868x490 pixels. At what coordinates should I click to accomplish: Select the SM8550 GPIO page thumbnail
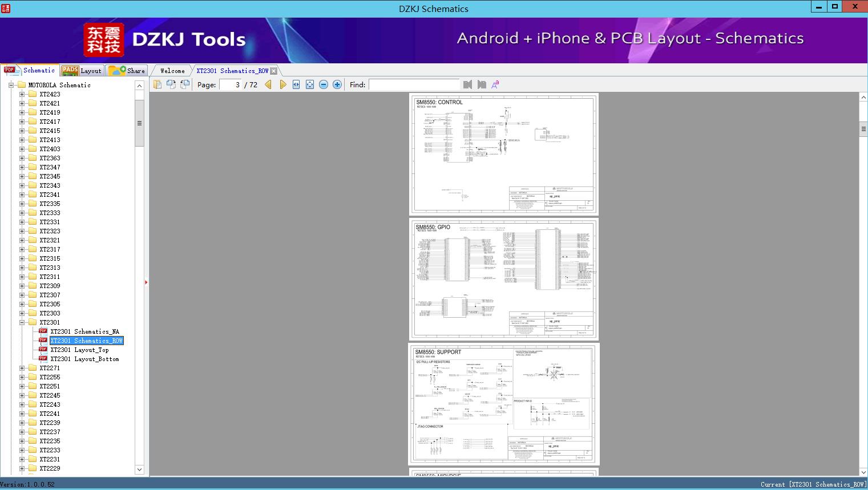click(x=503, y=279)
